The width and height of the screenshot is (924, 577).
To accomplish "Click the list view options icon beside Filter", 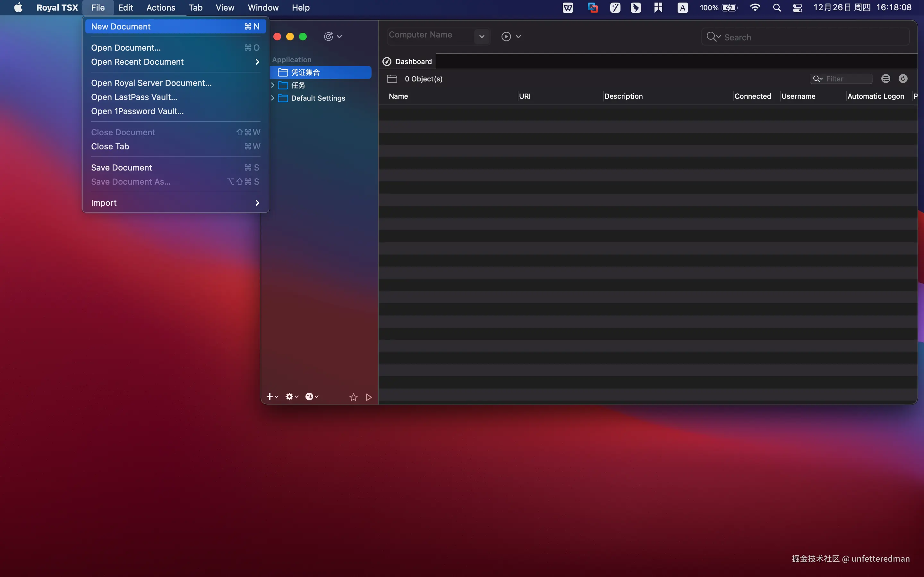I will coord(886,79).
